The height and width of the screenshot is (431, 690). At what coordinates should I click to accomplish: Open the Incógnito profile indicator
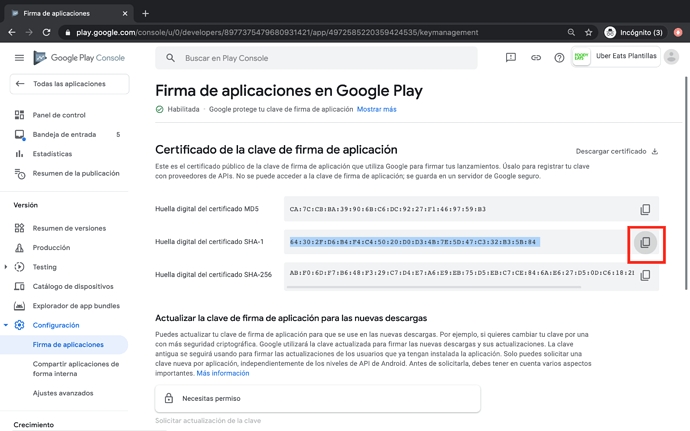pos(634,32)
